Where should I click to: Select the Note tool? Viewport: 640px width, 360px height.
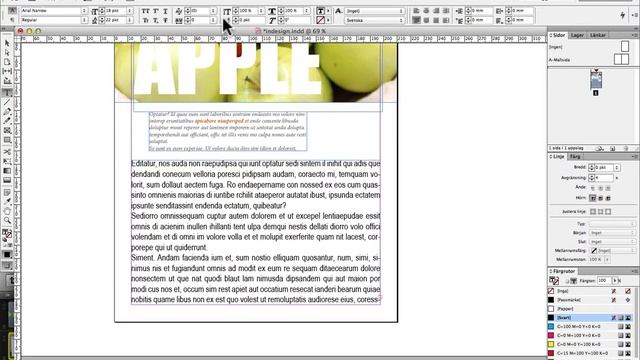tap(7, 192)
